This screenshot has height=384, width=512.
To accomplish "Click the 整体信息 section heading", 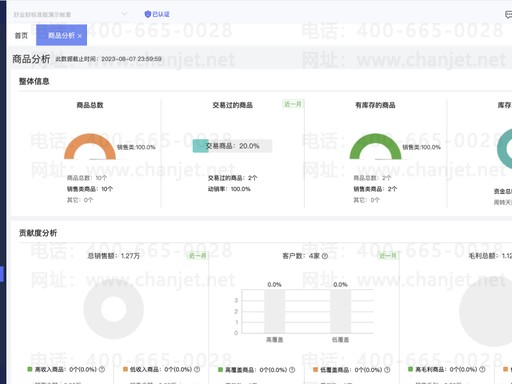I will pos(34,81).
